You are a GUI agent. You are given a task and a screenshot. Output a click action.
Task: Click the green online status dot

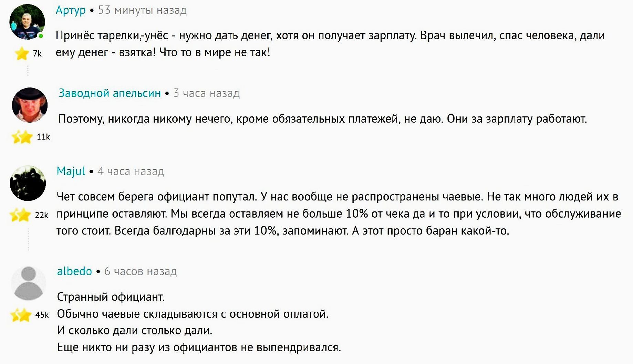click(x=41, y=36)
